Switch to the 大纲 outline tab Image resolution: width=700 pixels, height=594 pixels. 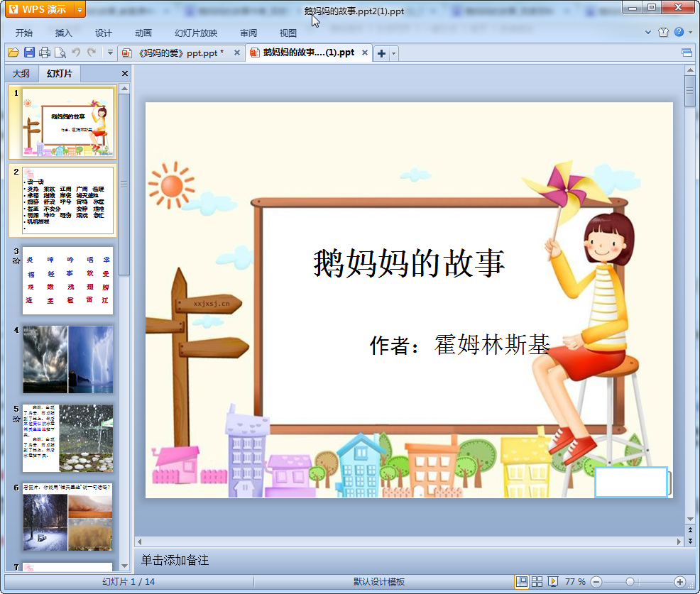(21, 74)
